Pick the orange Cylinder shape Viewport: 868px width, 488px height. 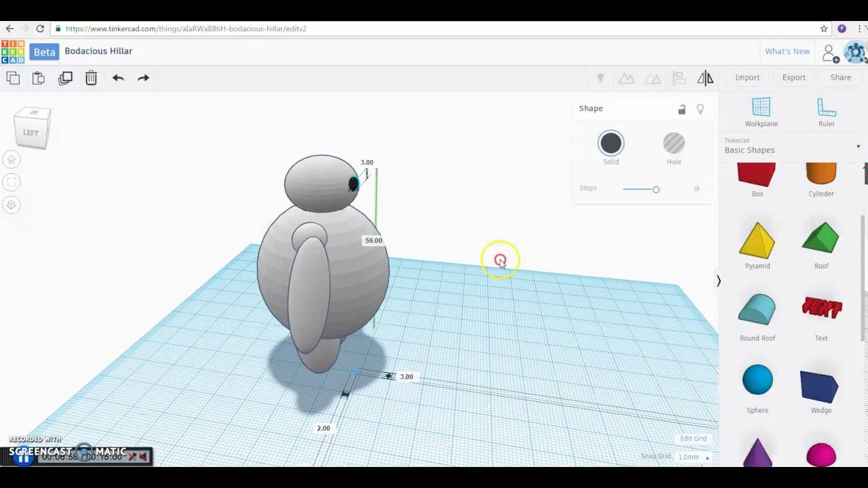click(821, 175)
